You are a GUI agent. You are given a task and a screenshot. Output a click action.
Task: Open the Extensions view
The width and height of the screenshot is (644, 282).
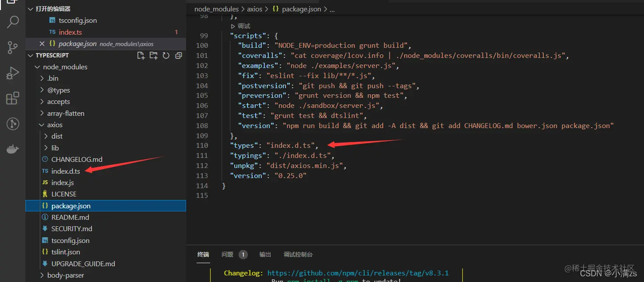13,98
